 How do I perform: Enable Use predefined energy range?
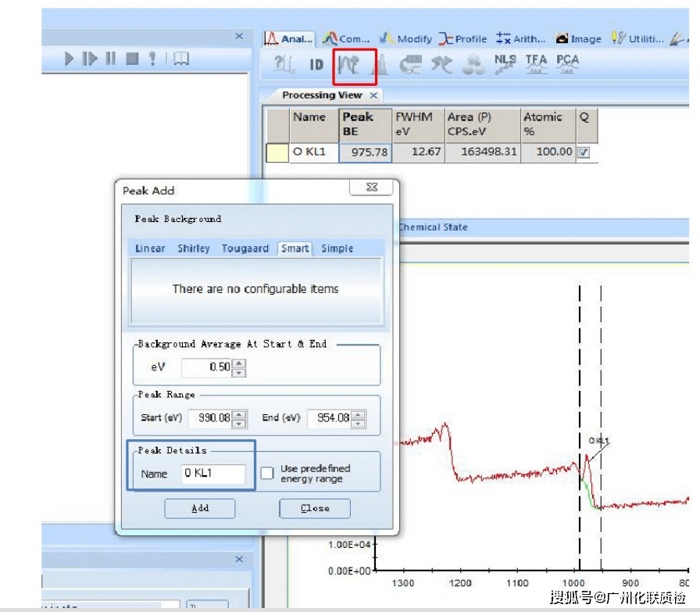click(267, 473)
